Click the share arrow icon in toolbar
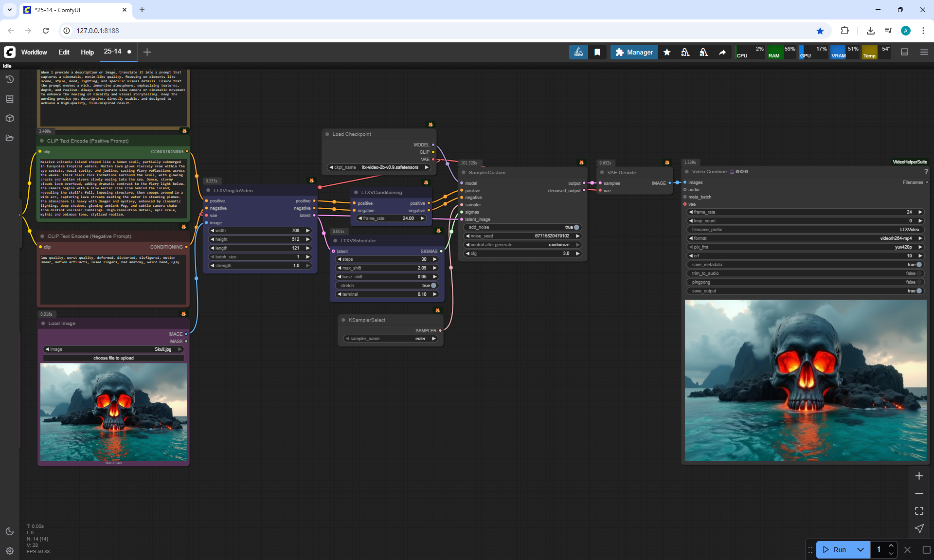The width and height of the screenshot is (934, 560). pos(722,52)
